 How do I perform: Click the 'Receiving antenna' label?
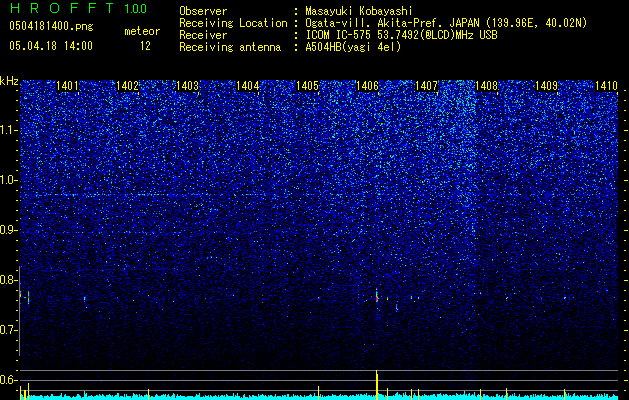pyautogui.click(x=230, y=47)
